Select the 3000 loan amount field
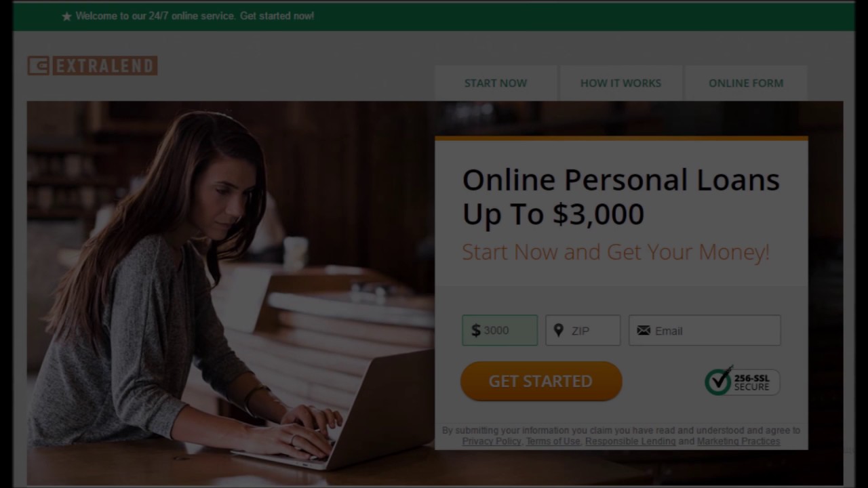This screenshot has height=488, width=868. [500, 331]
